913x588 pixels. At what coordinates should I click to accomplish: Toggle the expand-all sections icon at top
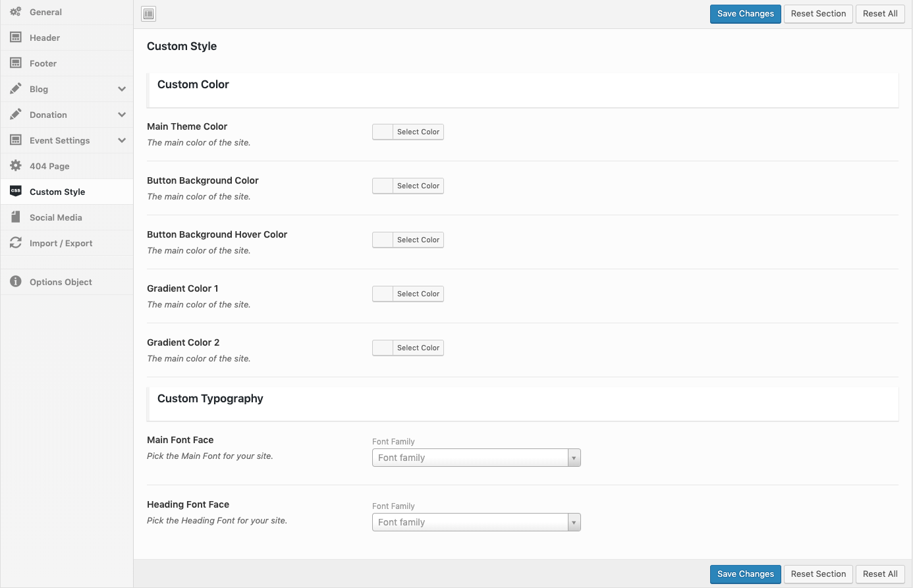click(149, 14)
